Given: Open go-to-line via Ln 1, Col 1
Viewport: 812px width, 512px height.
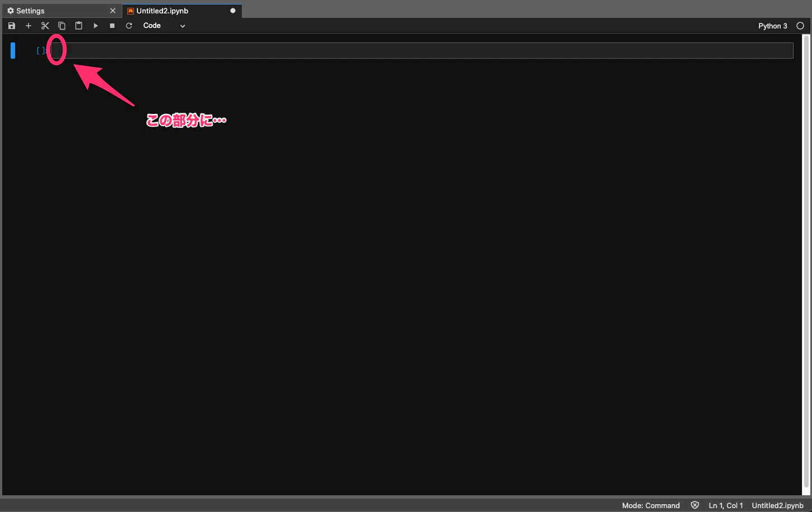Looking at the screenshot, I should [726, 505].
